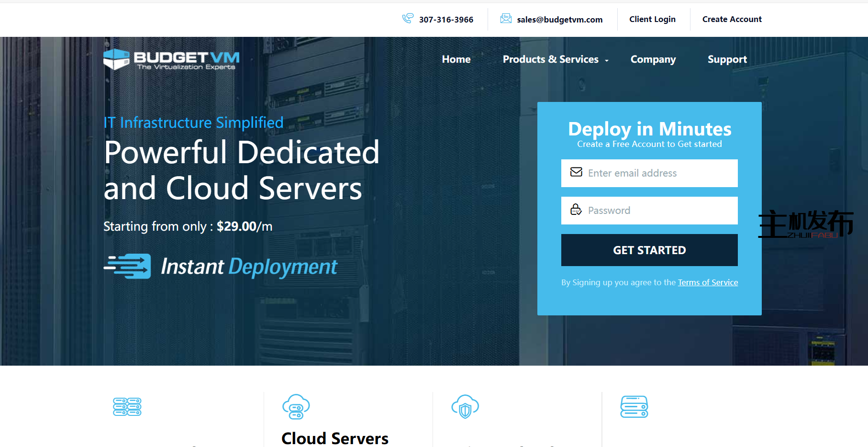Click the phone handset icon
This screenshot has width=868, height=447.
coord(408,19)
